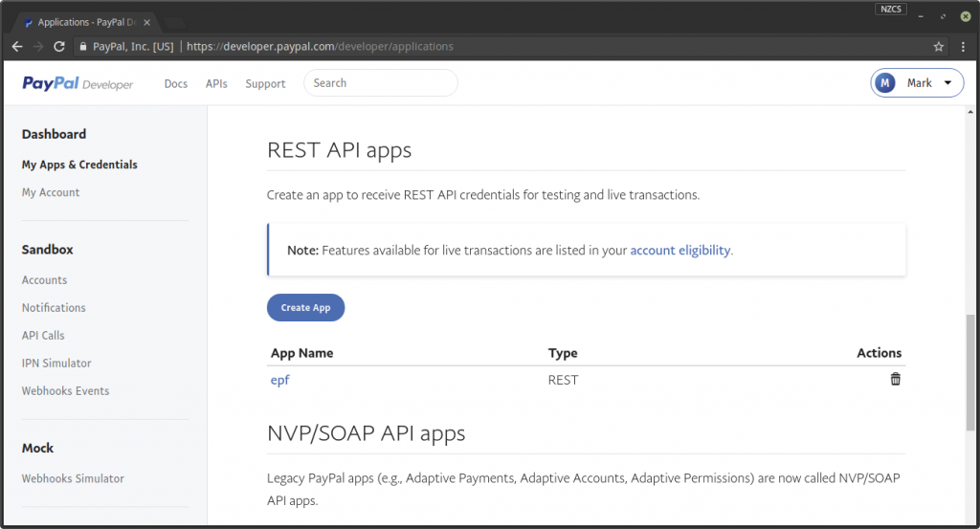Click the Dashboard sidebar heading
This screenshot has width=980, height=529.
click(54, 134)
